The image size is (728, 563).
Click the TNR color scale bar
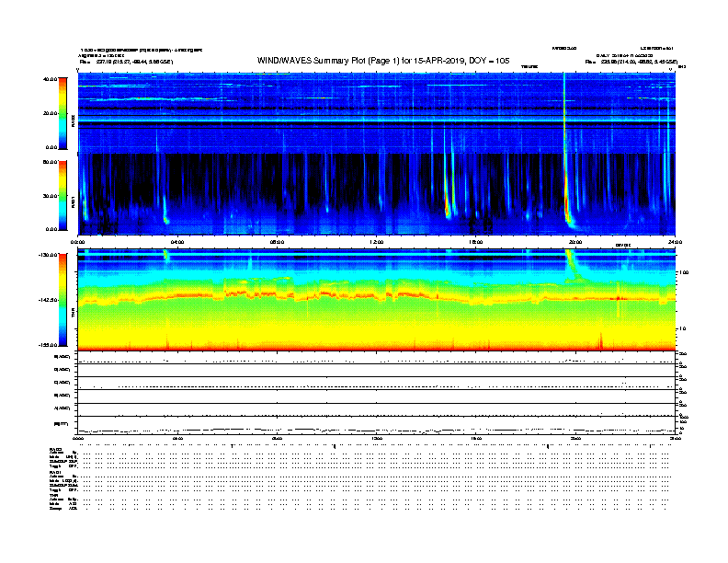tap(63, 300)
